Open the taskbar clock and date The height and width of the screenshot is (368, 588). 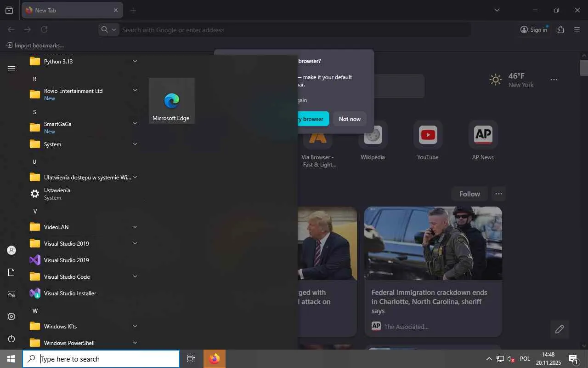(548, 359)
